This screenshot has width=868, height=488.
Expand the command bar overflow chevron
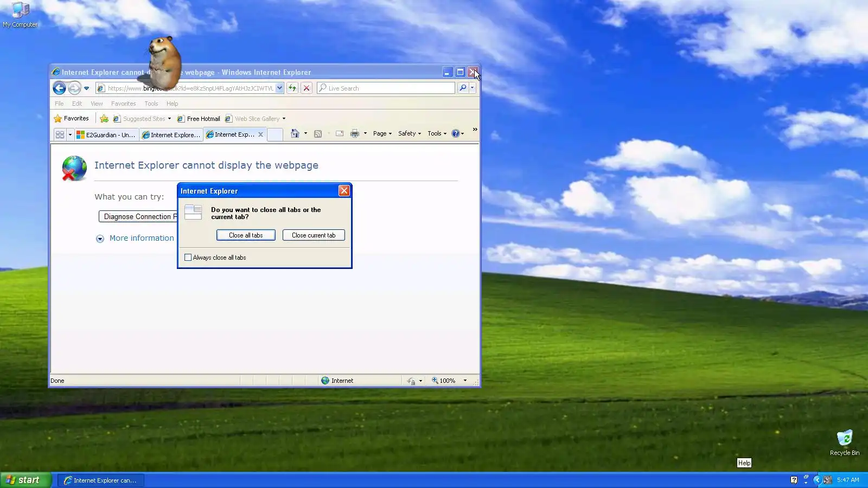[475, 130]
